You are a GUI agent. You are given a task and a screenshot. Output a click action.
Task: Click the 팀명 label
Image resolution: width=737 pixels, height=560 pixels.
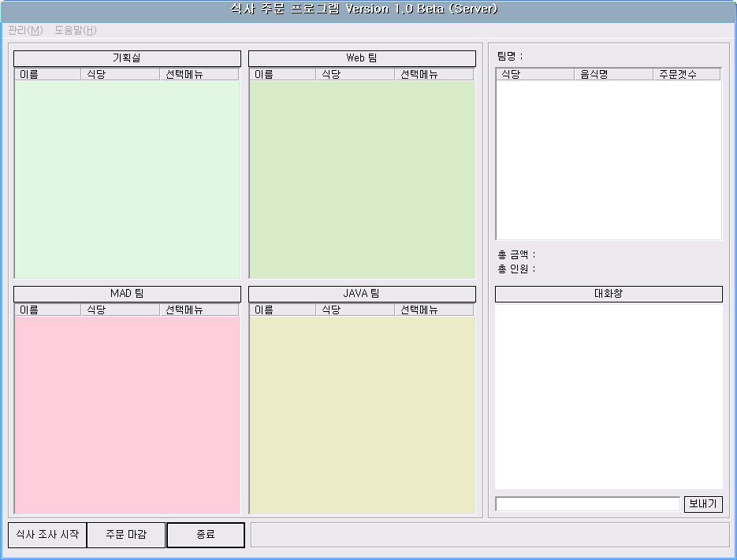[510, 57]
